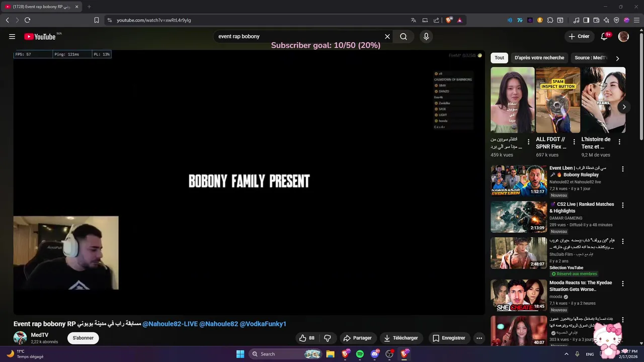
Task: Show hidden system tray icons
Action: 566,354
